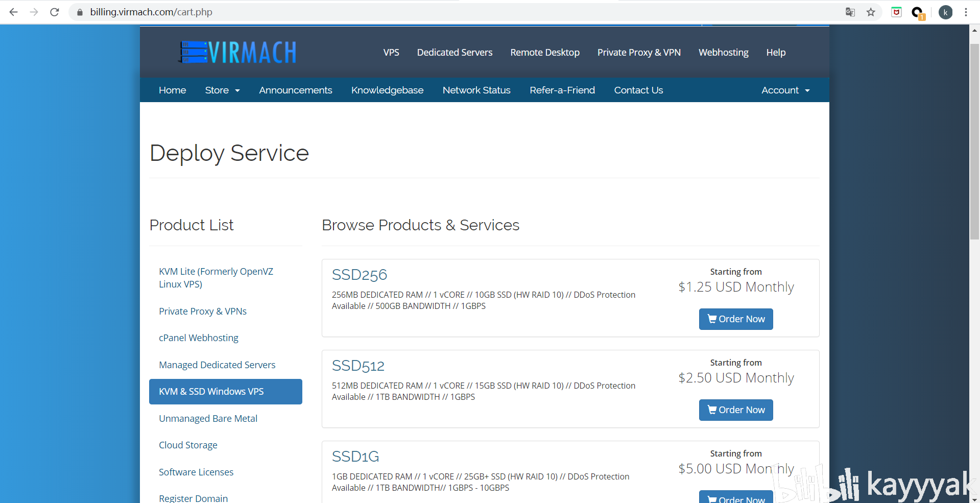Expand the Store dropdown
This screenshot has height=503, width=980.
click(x=222, y=90)
